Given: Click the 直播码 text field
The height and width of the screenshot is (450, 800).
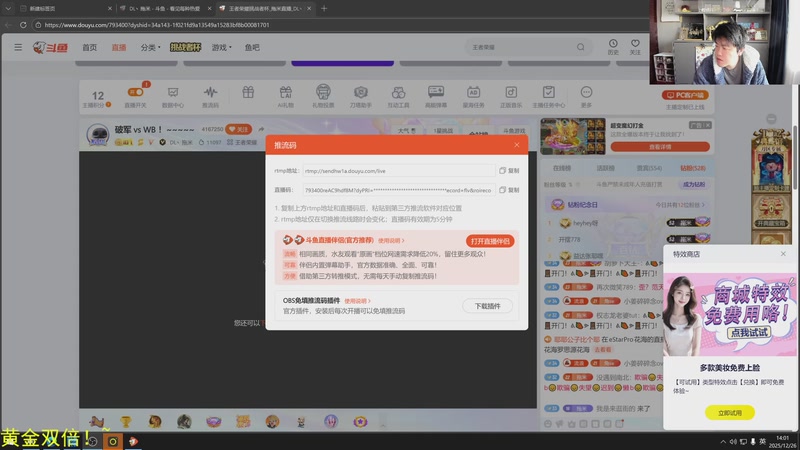Looking at the screenshot, I should 398,190.
